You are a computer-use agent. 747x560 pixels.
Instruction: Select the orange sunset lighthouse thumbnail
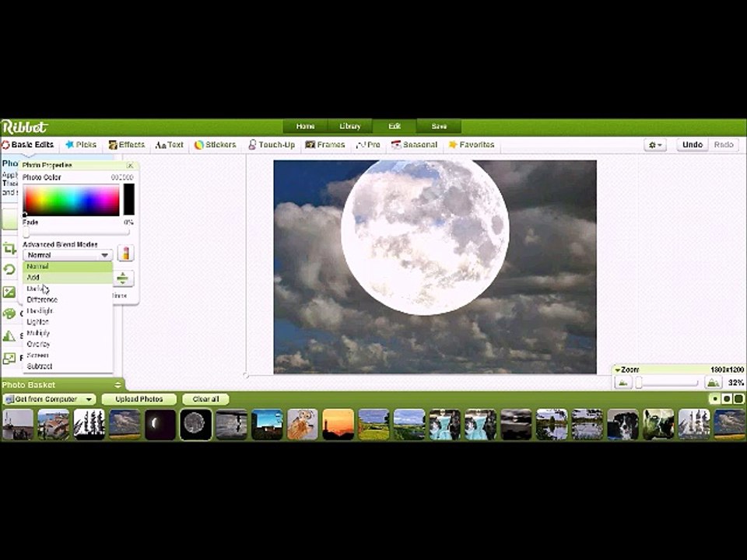pyautogui.click(x=338, y=424)
